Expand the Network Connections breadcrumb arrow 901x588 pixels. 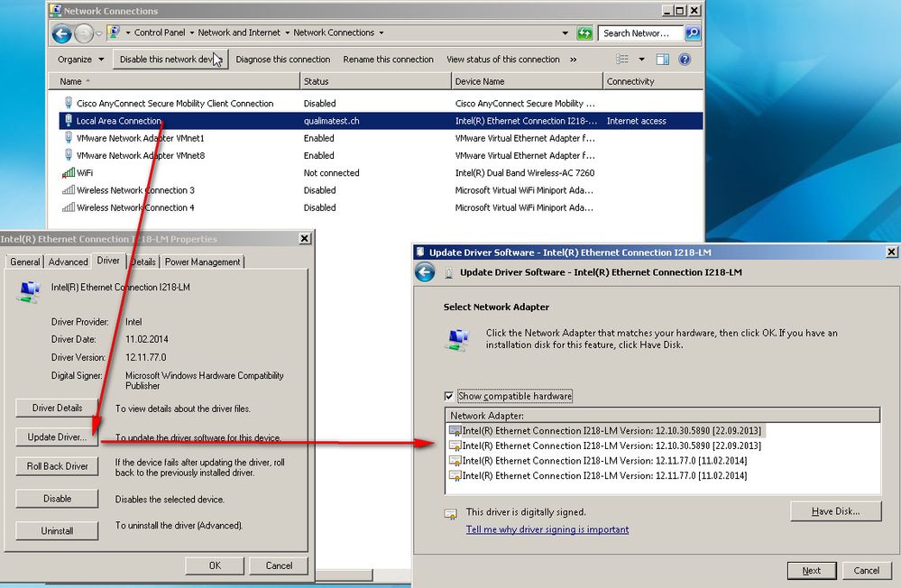[381, 32]
